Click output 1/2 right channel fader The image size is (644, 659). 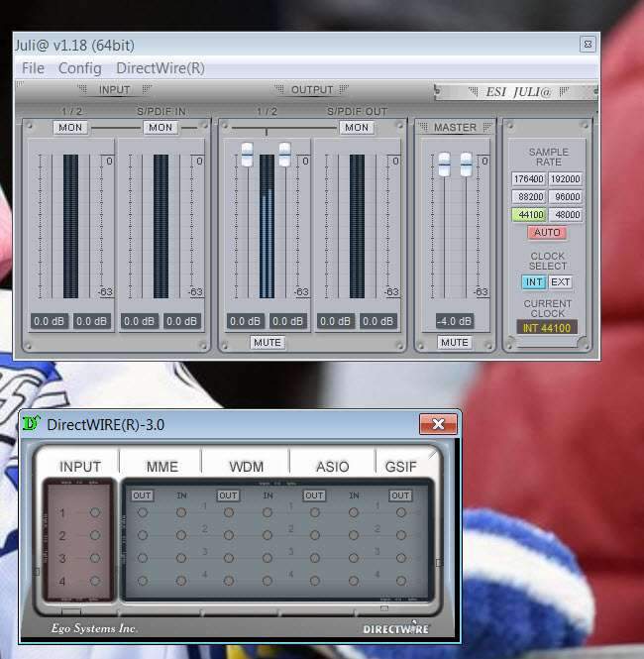(284, 155)
